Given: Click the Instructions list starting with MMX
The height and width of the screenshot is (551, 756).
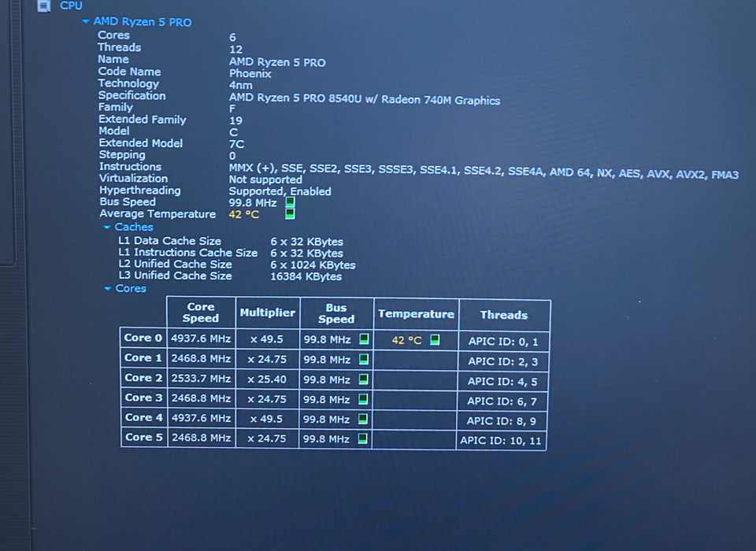Looking at the screenshot, I should tap(484, 172).
